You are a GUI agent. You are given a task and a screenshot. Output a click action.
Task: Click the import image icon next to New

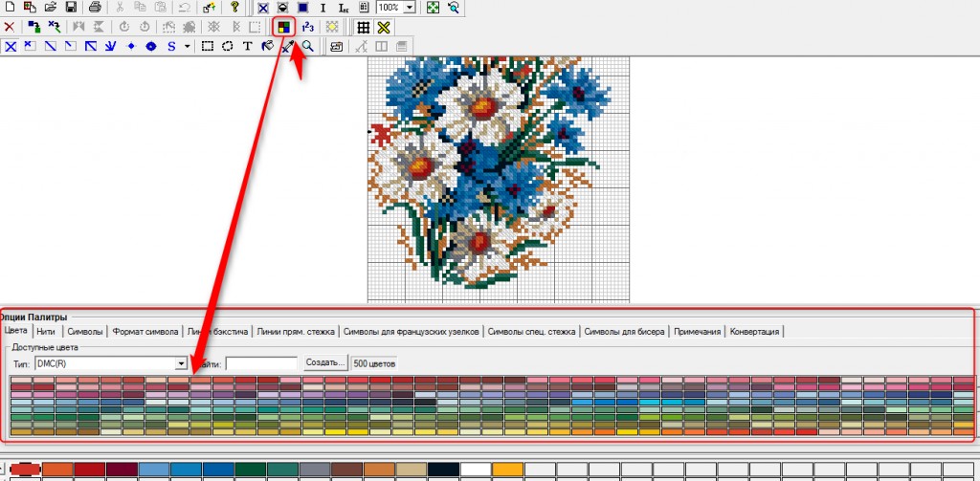(x=30, y=8)
